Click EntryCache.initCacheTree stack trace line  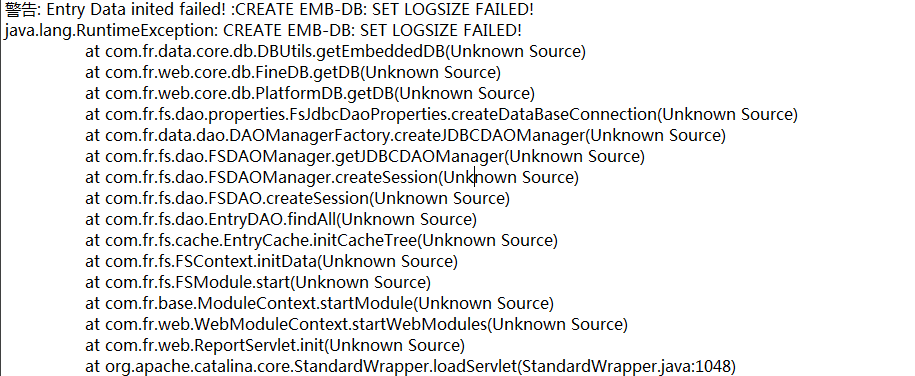(x=322, y=241)
